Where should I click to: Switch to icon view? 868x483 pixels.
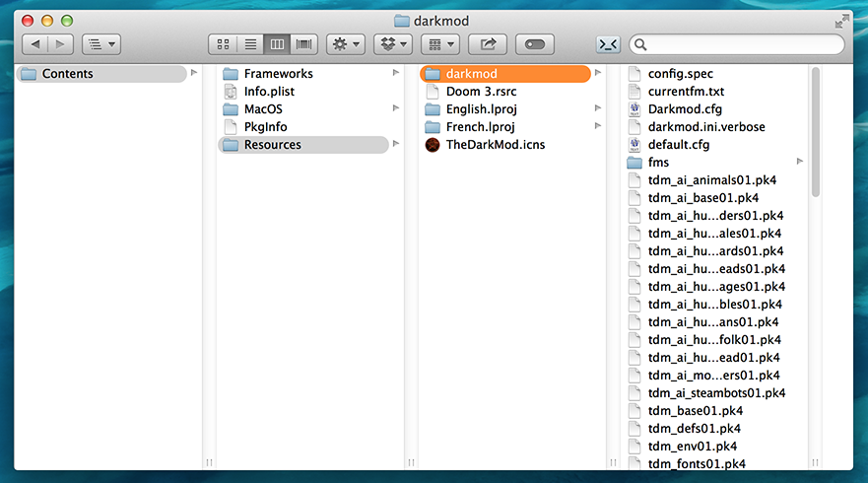(x=223, y=44)
